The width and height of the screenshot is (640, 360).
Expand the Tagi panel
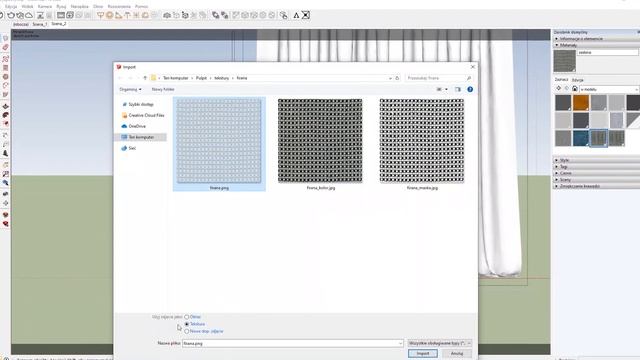pyautogui.click(x=596, y=167)
